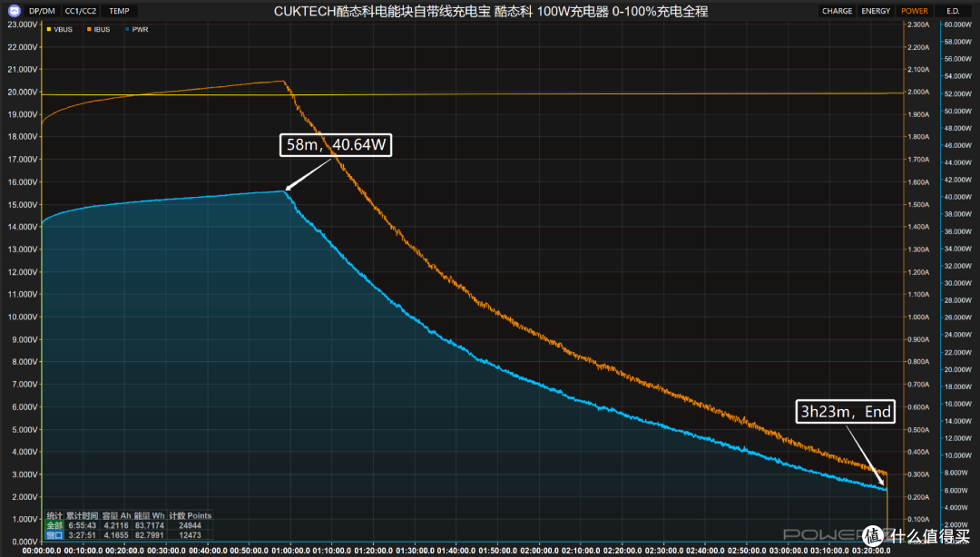This screenshot has height=557, width=980.
Task: Open the TEMP tab
Action: [119, 11]
